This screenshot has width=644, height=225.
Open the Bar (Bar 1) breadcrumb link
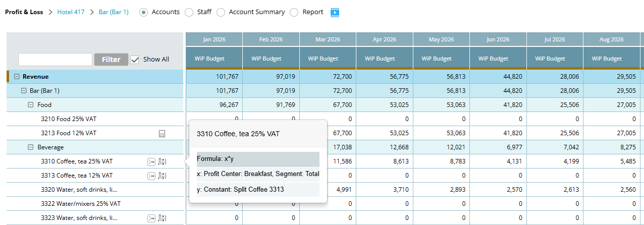(x=114, y=12)
